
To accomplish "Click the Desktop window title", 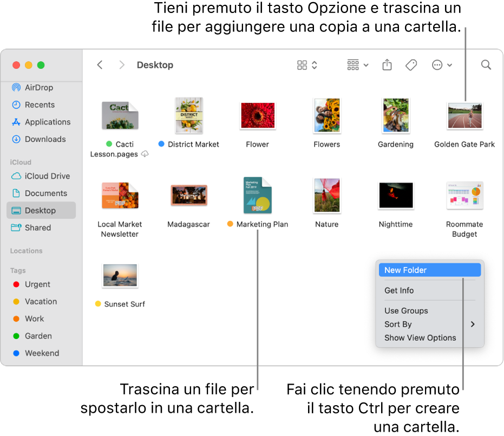I will 155,65.
